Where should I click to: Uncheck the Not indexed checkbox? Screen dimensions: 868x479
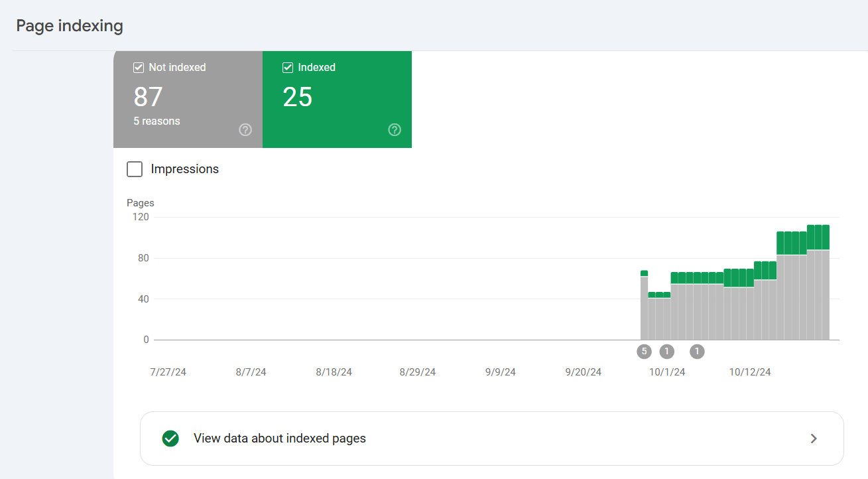pyautogui.click(x=139, y=68)
